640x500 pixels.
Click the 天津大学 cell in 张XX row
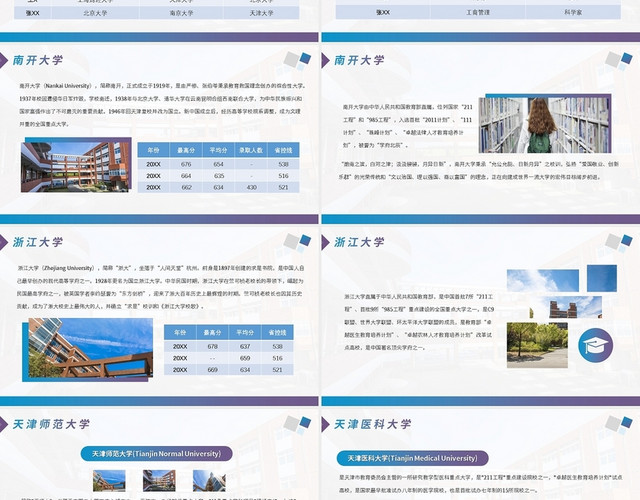[x=261, y=13]
